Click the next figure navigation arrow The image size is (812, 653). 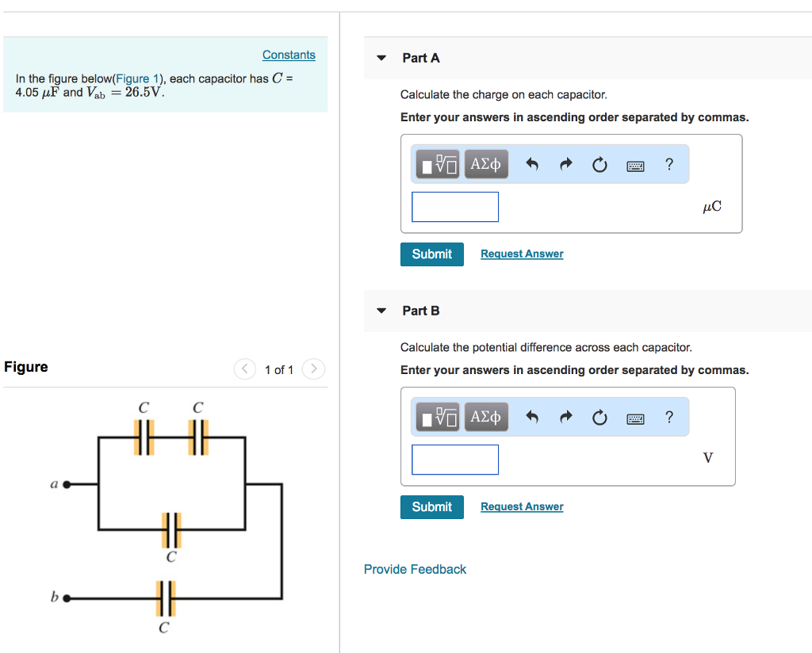313,369
